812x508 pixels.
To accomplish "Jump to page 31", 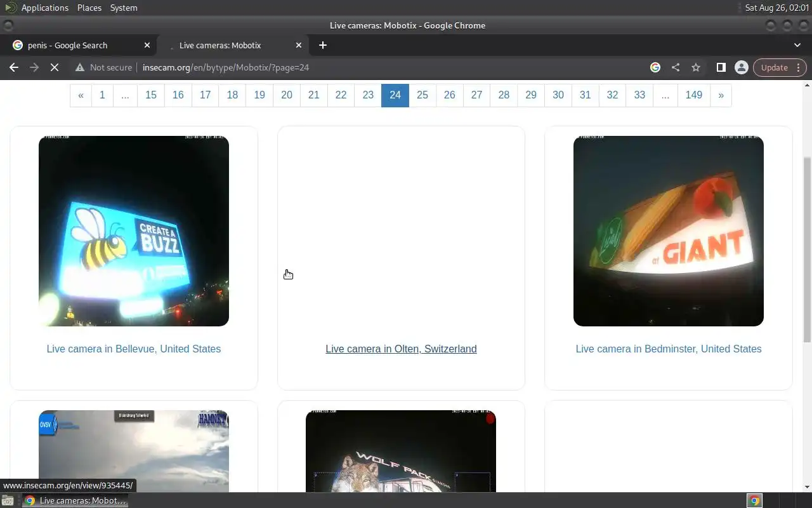I will pos(586,95).
